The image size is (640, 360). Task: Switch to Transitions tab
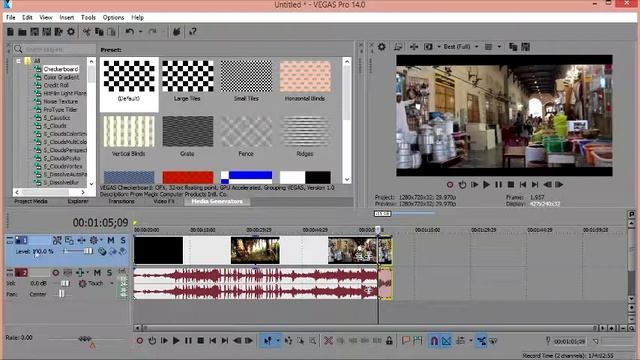[x=121, y=202]
